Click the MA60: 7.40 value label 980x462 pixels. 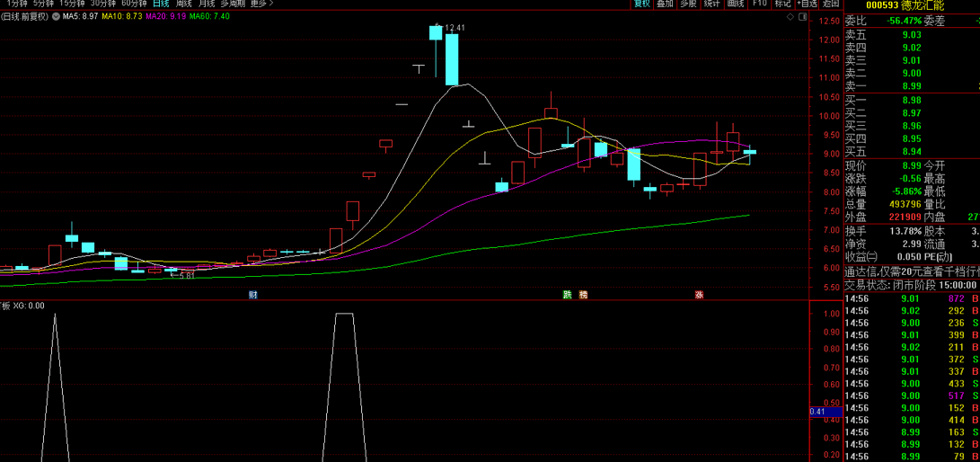point(210,17)
